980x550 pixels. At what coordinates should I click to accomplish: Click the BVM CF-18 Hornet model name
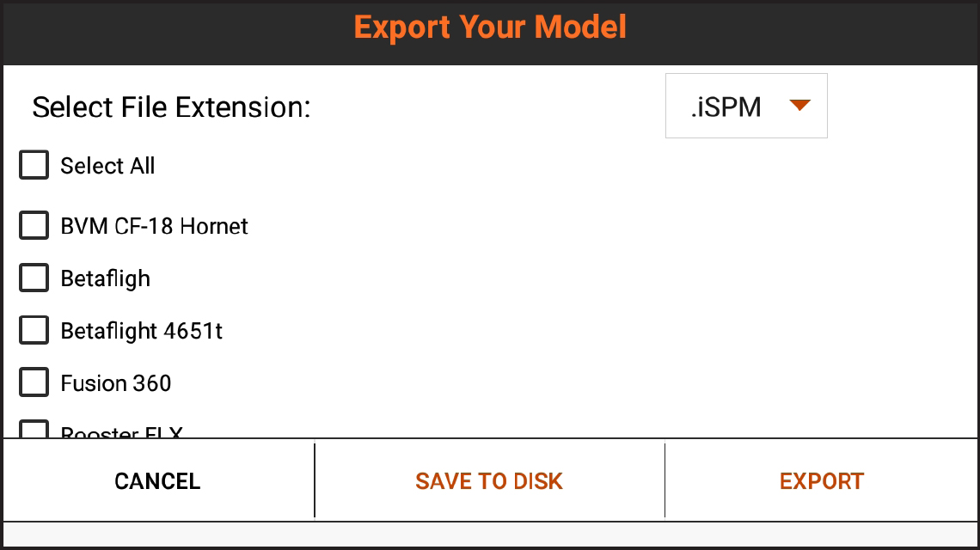155,227
